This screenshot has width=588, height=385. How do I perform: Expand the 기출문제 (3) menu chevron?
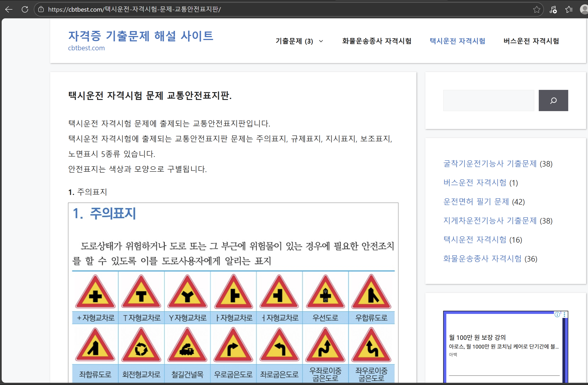click(321, 41)
